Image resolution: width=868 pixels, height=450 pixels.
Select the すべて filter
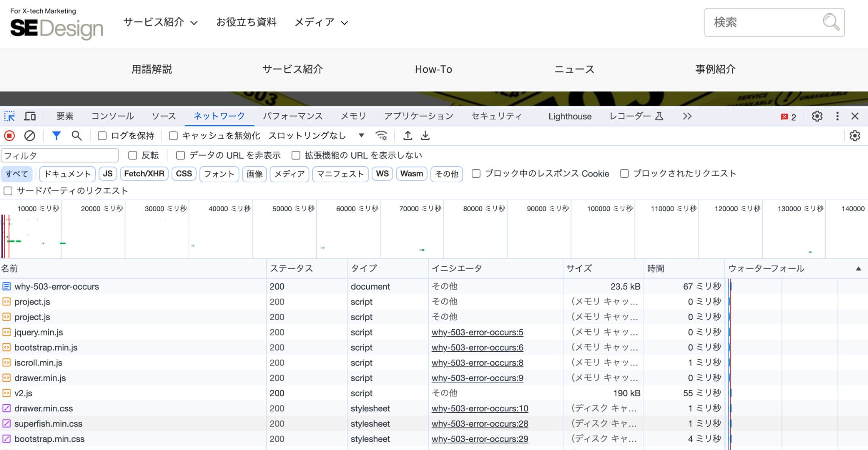pos(17,174)
